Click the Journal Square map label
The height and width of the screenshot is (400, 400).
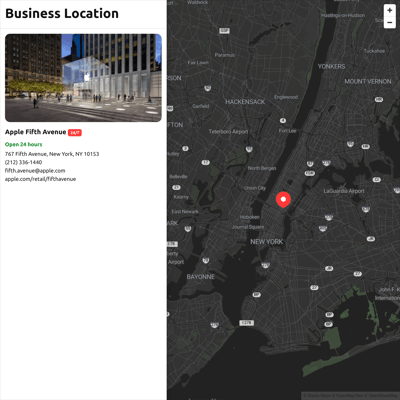click(248, 227)
